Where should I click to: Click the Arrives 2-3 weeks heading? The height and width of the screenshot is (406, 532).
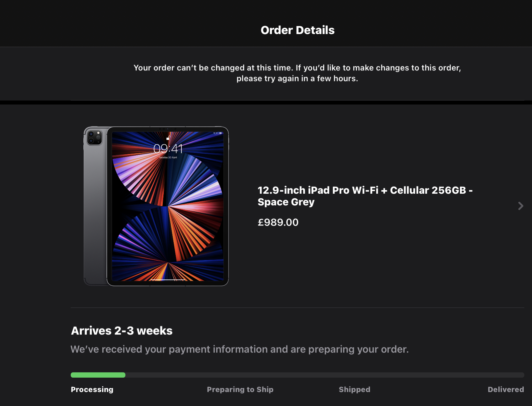[x=122, y=331]
